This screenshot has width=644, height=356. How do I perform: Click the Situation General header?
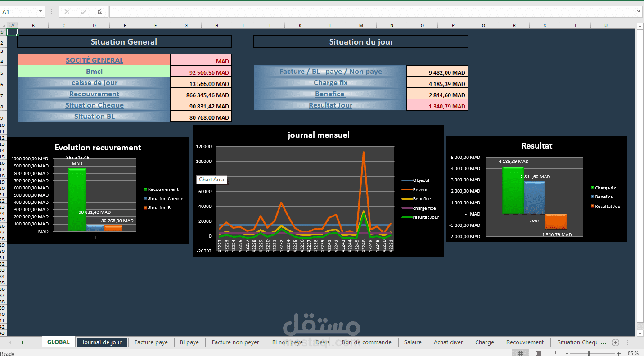[124, 41]
